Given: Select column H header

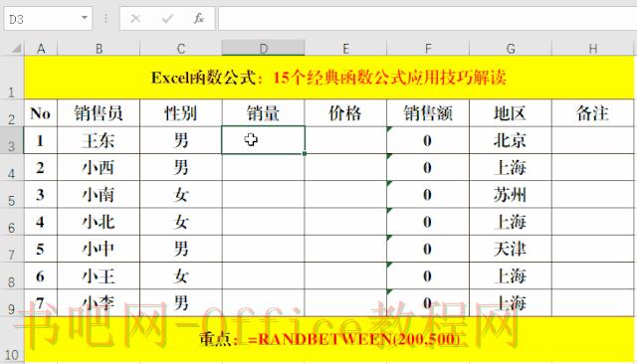Looking at the screenshot, I should [x=593, y=49].
